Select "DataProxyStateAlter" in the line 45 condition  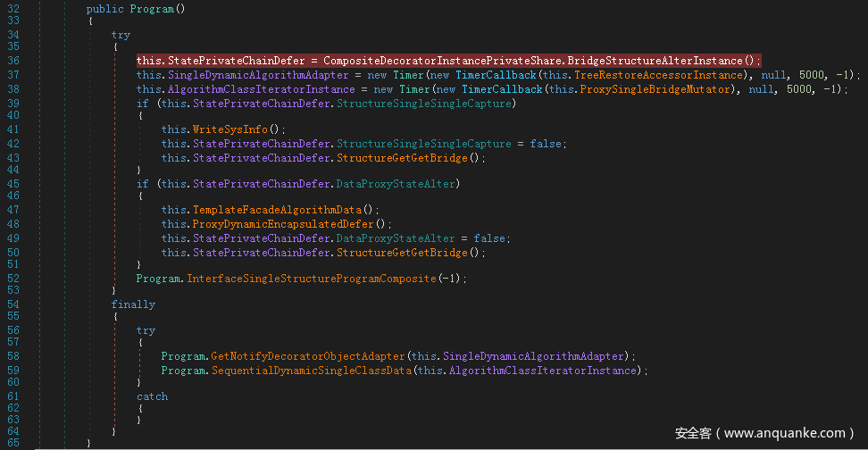[396, 184]
